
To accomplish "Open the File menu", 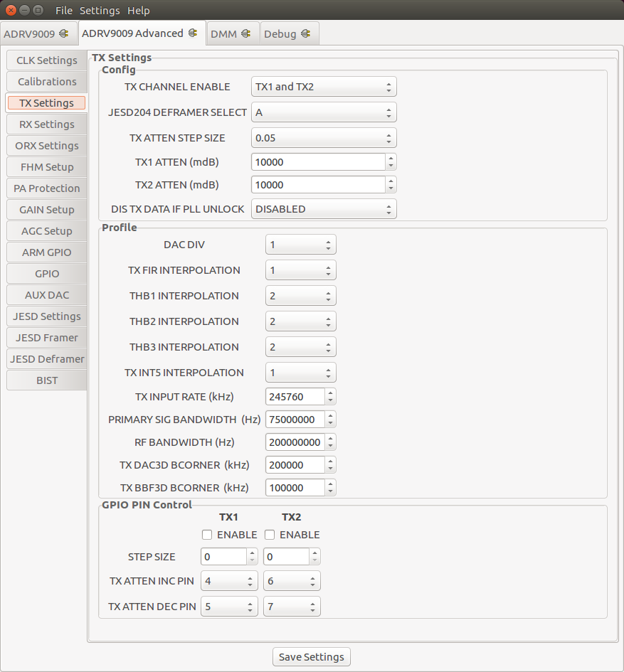I will coord(63,10).
